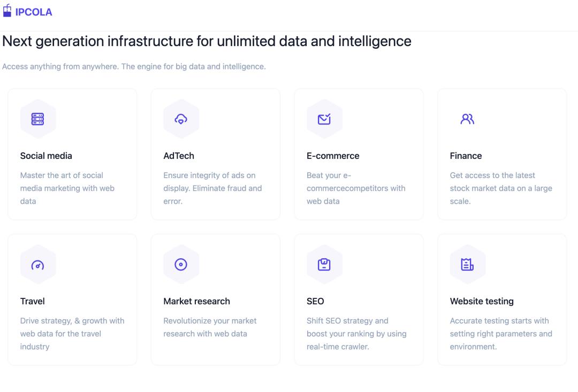Open the E-commerce card title
The width and height of the screenshot is (578, 392).
pos(333,156)
